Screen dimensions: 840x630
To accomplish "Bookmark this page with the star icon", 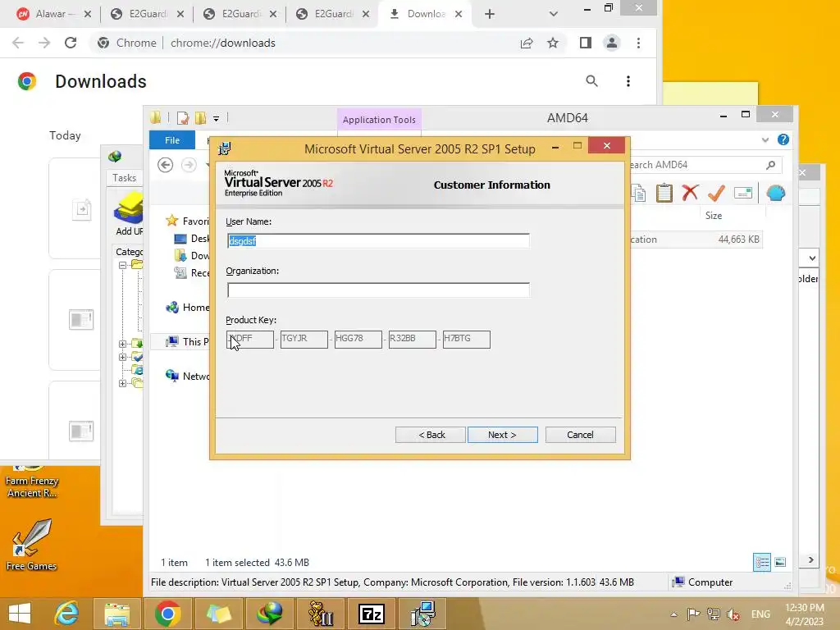I will 553,43.
